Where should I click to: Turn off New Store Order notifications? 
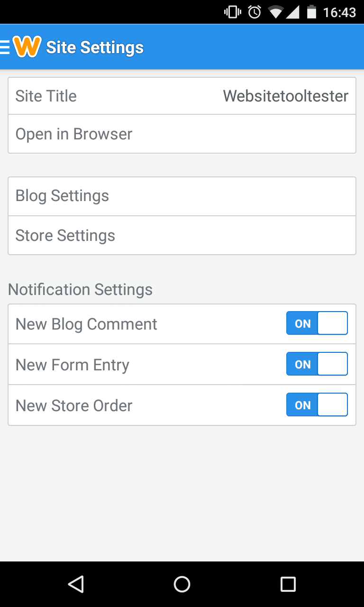pyautogui.click(x=317, y=405)
